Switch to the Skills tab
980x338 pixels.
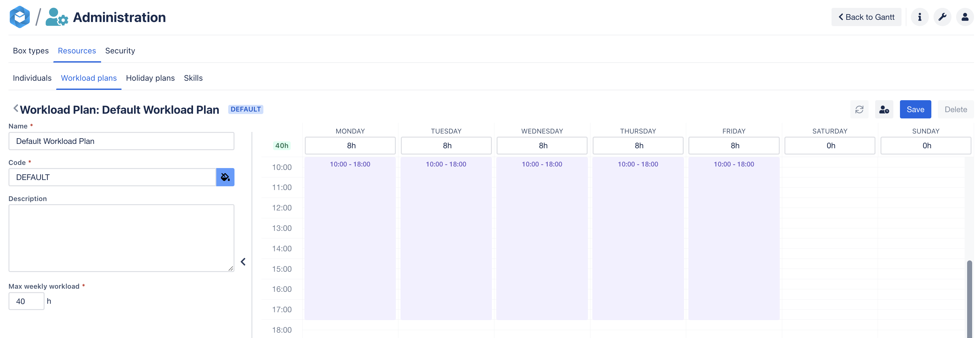[193, 78]
